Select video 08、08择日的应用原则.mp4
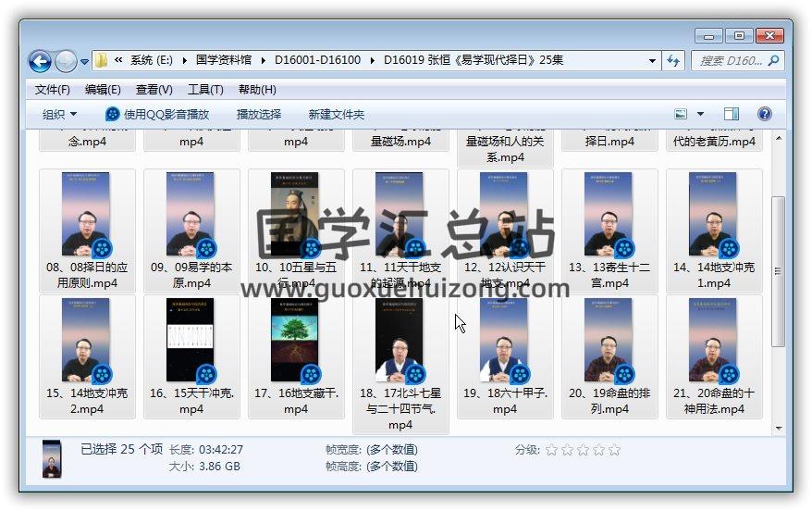The image size is (812, 511). (87, 231)
